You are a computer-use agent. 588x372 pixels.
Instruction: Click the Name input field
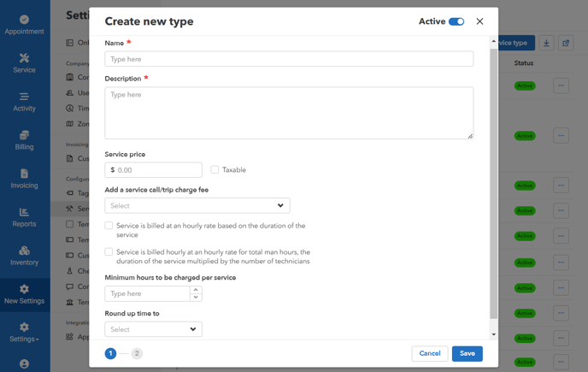[289, 59]
